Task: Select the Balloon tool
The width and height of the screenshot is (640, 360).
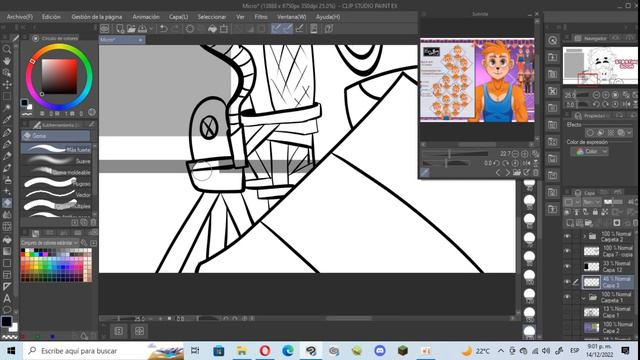Action: [x=7, y=309]
